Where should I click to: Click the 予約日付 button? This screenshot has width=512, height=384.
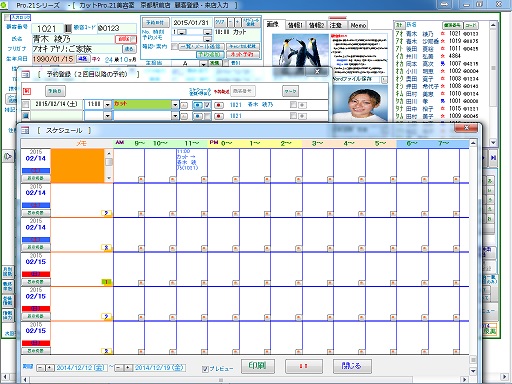155,22
